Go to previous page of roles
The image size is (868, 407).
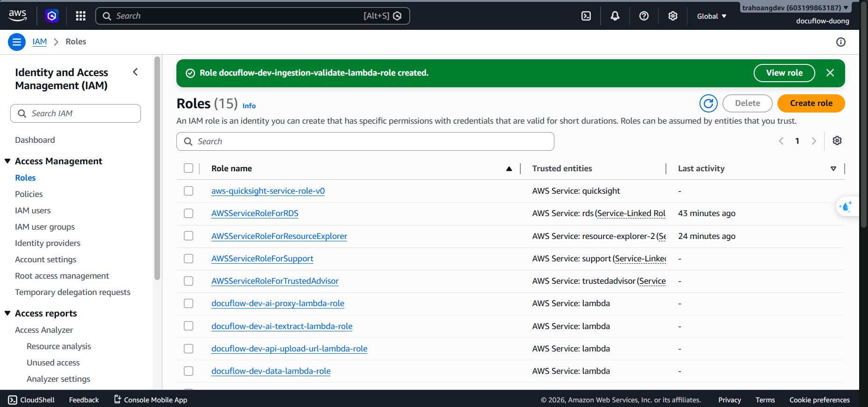pos(781,141)
